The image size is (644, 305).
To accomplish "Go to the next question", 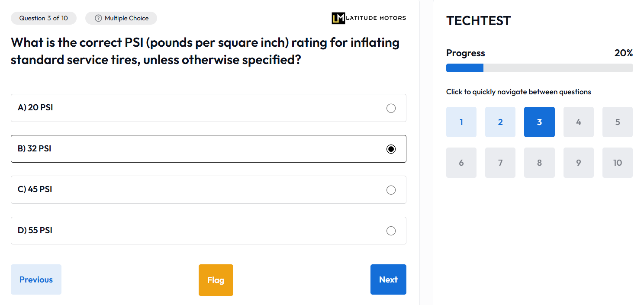I will [388, 279].
